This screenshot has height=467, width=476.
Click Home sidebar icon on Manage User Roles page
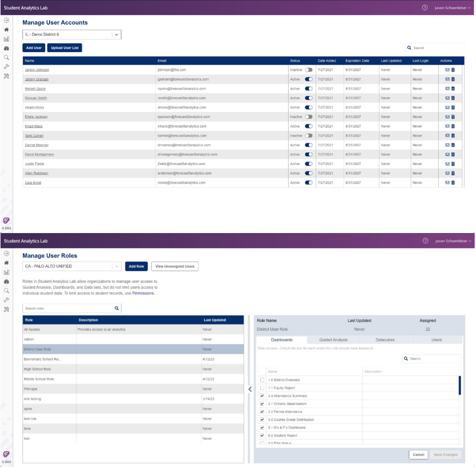pyautogui.click(x=7, y=263)
